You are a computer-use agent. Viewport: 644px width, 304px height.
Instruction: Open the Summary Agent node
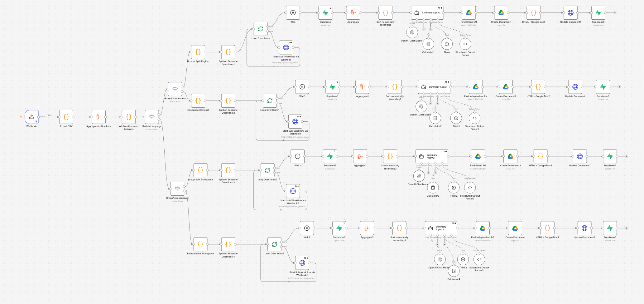(x=427, y=13)
